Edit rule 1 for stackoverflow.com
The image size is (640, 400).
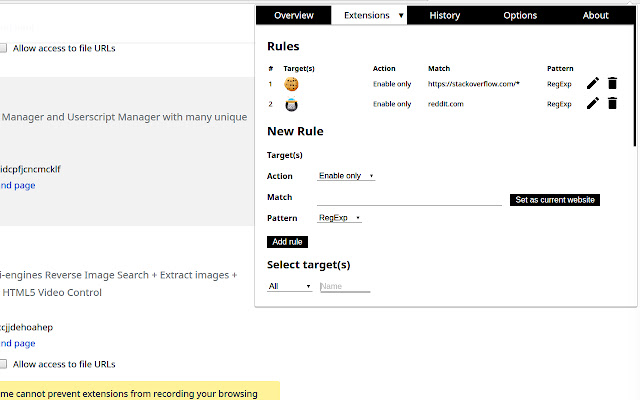[x=593, y=84]
